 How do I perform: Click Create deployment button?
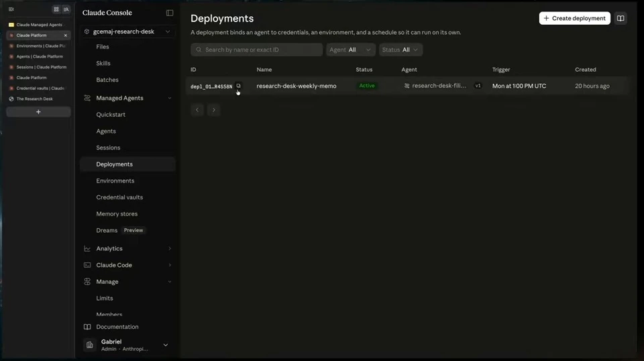click(x=575, y=18)
